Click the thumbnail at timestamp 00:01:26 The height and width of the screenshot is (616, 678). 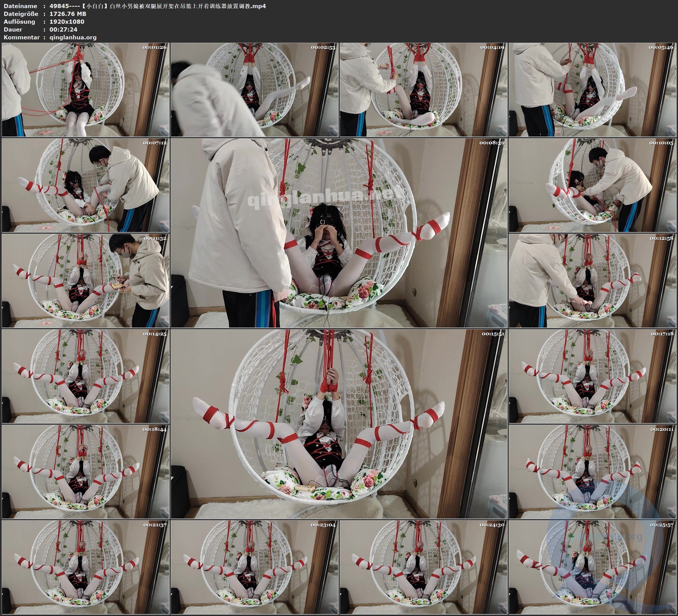(x=85, y=90)
